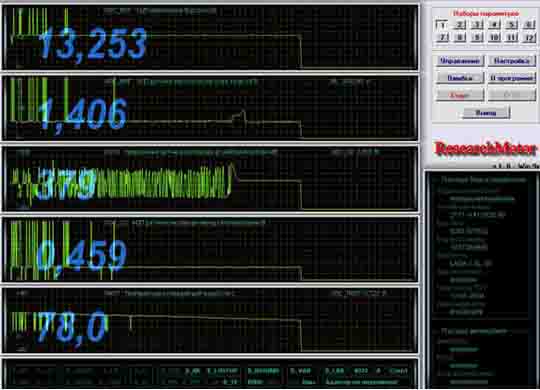Select parameter set 8

coord(459,37)
